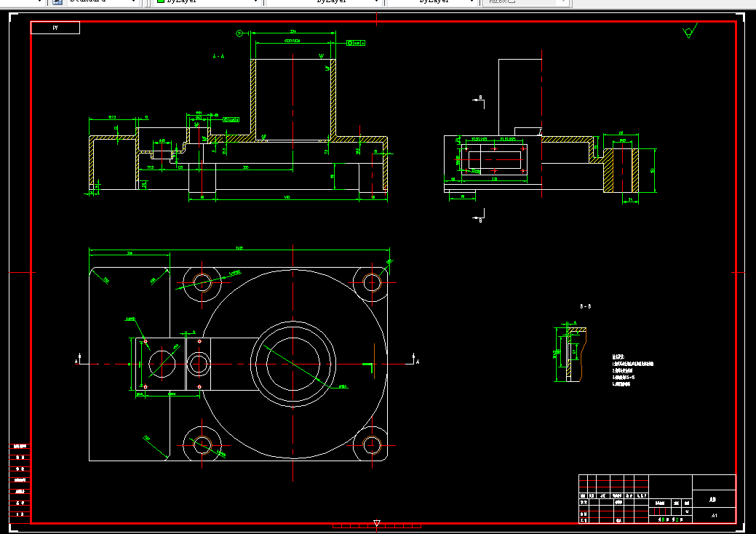
Task: Select the B - B section view label
Action: tap(585, 306)
